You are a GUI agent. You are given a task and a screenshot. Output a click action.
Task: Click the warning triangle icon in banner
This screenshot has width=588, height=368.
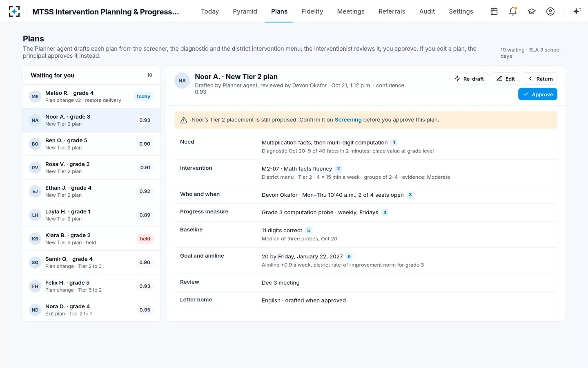coord(184,120)
